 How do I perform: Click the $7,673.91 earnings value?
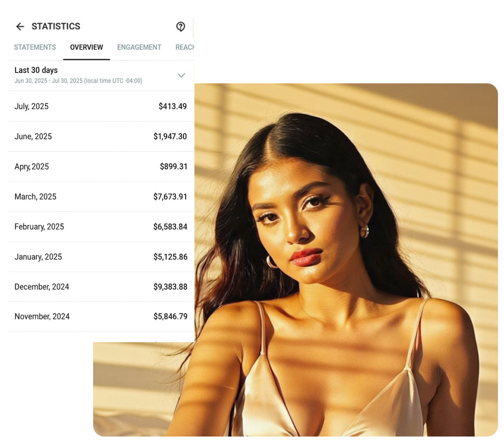tap(170, 196)
